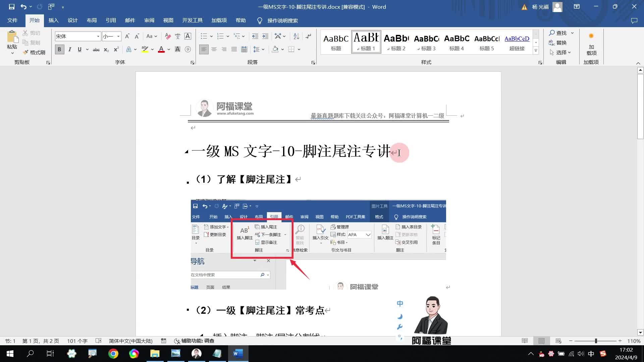Open the phonetic guide (pinyin) tool
Screen dimensions: 644x362
tap(177, 36)
